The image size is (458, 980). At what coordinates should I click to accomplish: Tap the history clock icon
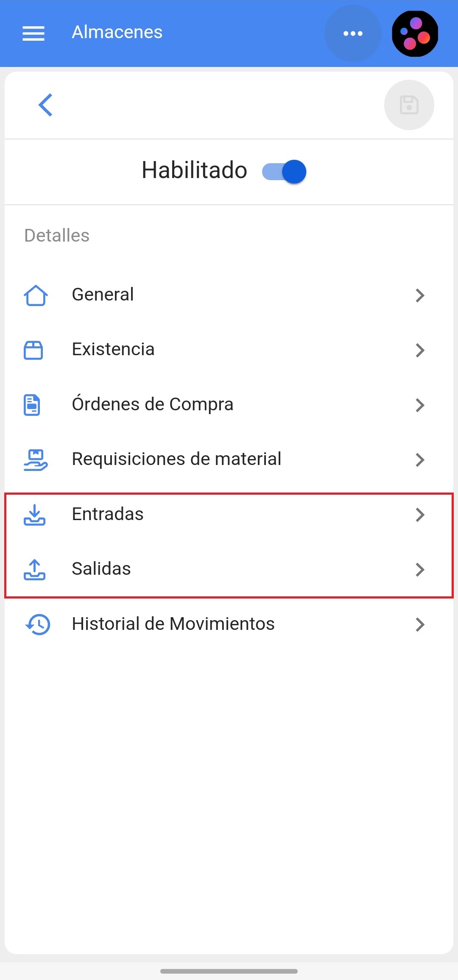[38, 624]
